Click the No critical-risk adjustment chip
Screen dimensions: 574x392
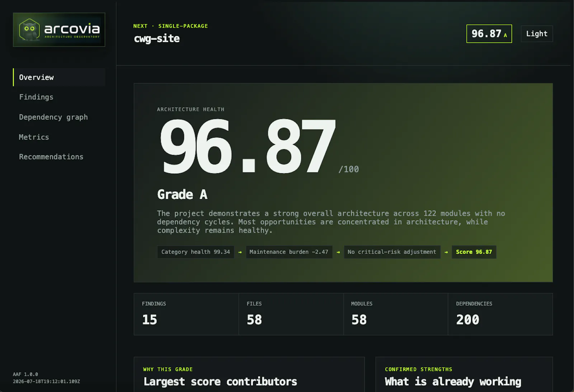click(x=392, y=252)
